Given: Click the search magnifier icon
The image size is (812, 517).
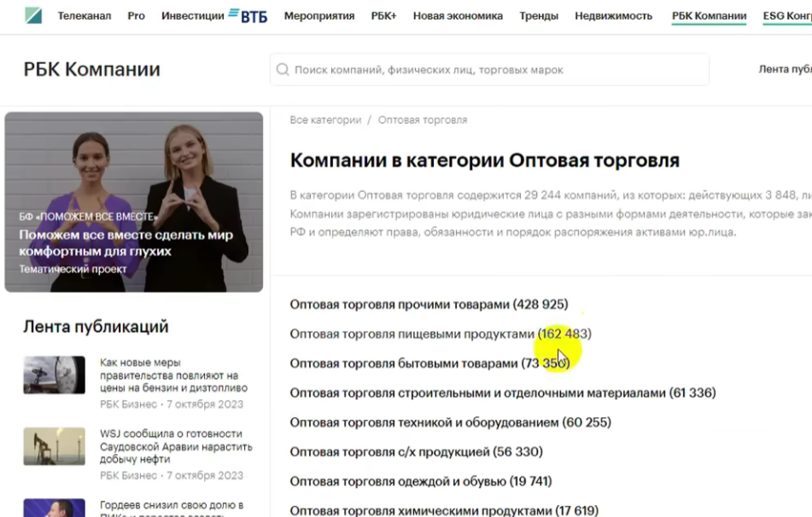Looking at the screenshot, I should 283,69.
